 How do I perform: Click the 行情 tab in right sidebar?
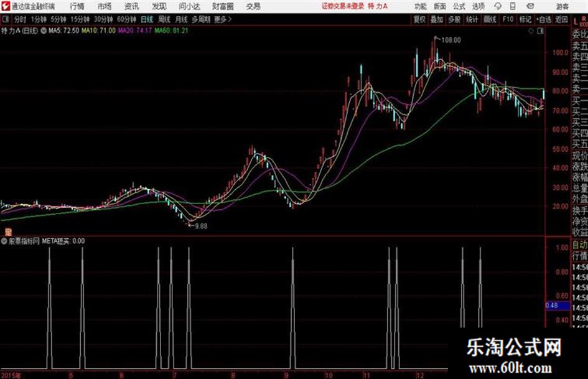coord(580,256)
